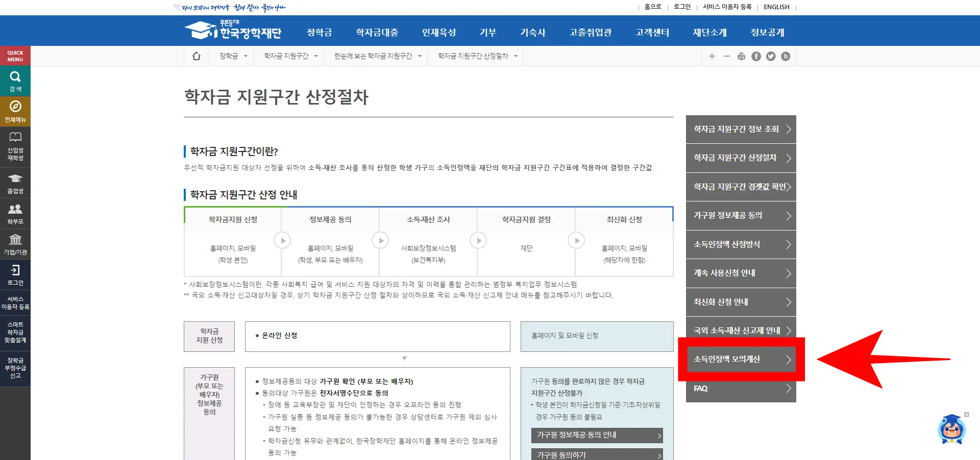The height and width of the screenshot is (460, 980).
Task: Click the home icon in the breadcrumb
Action: (197, 56)
